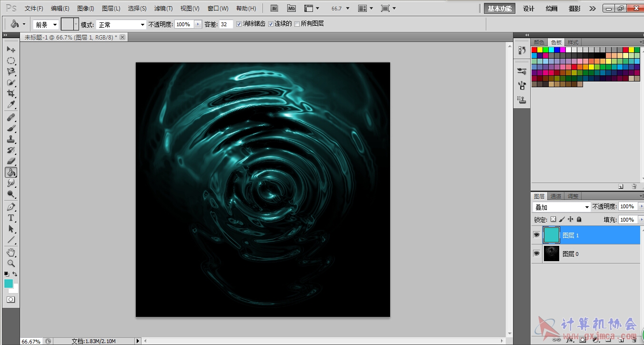Select the Eyedropper tool
644x345 pixels.
tap(11, 105)
